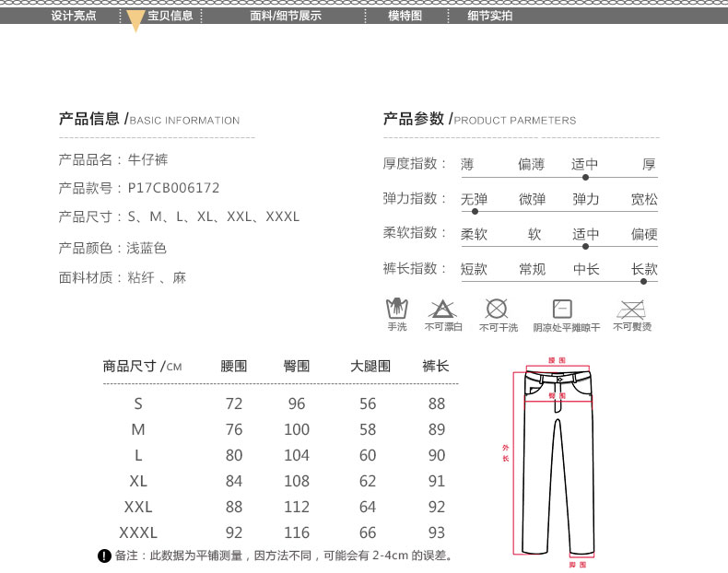Click the warning icon beside the measurement note
Screen dimensions: 728x573
coord(104,555)
